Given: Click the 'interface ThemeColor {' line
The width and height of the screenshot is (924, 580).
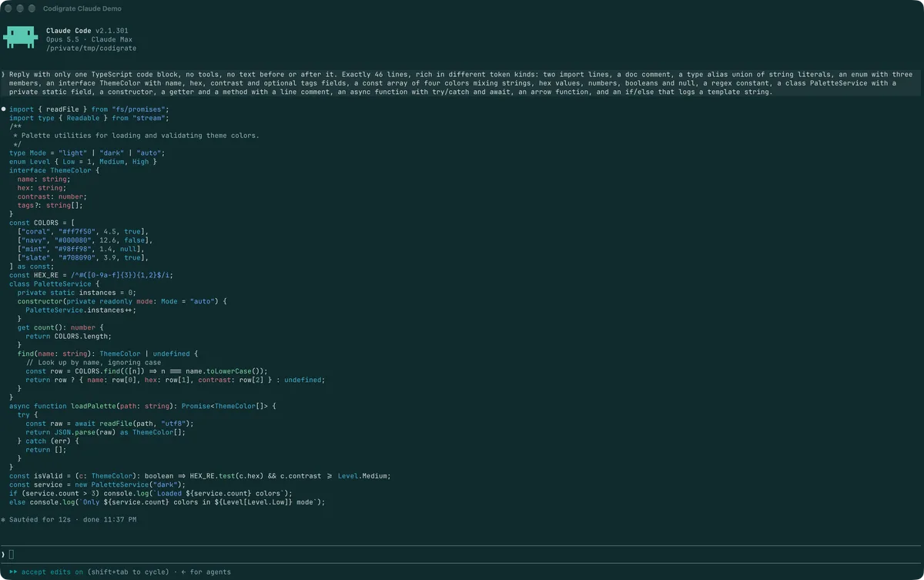Looking at the screenshot, I should point(54,170).
